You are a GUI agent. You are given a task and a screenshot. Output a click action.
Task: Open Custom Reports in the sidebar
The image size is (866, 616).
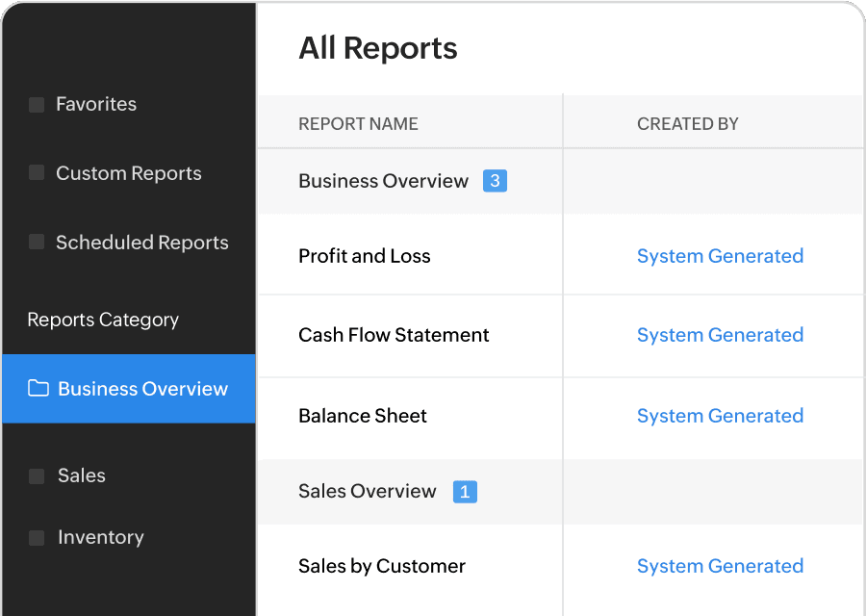[129, 173]
